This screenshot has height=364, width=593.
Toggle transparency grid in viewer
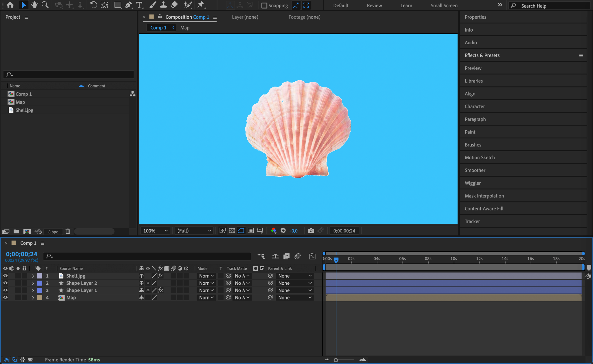click(232, 231)
